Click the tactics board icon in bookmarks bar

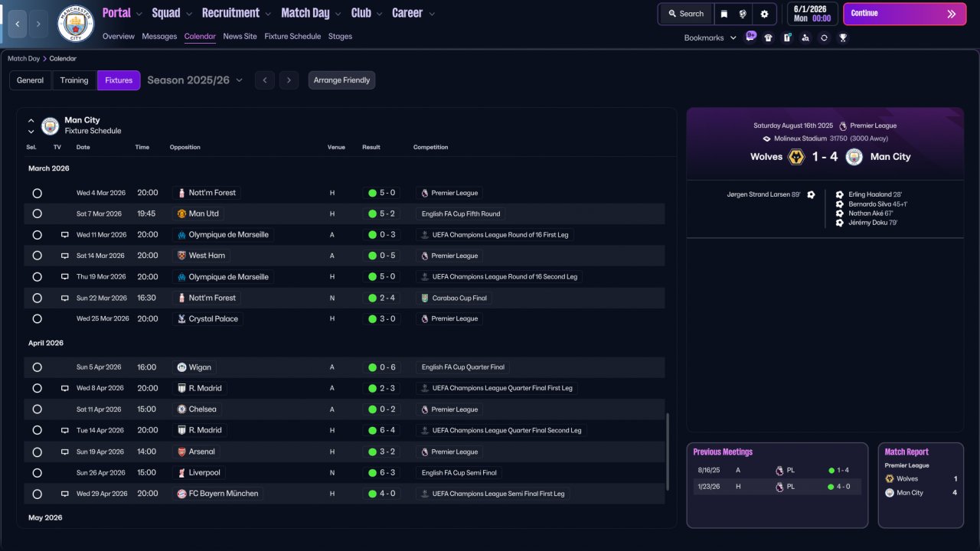click(x=787, y=37)
